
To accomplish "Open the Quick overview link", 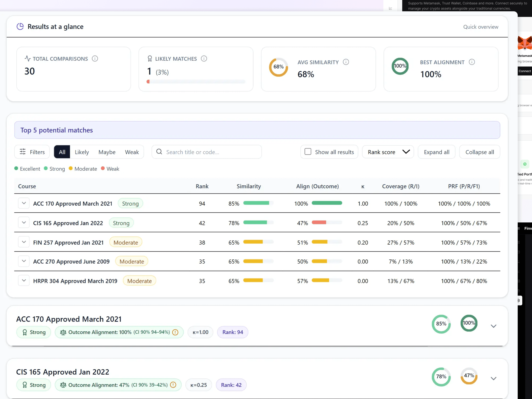I will pos(480,27).
